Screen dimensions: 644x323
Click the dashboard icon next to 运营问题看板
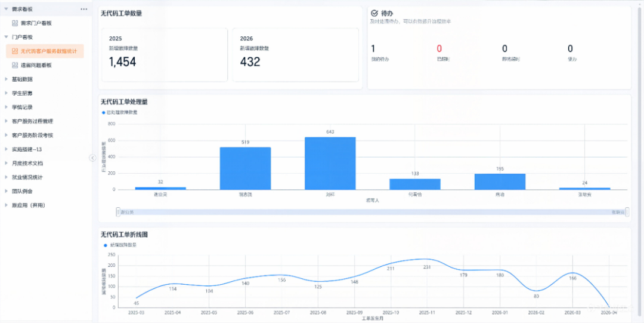pos(15,65)
